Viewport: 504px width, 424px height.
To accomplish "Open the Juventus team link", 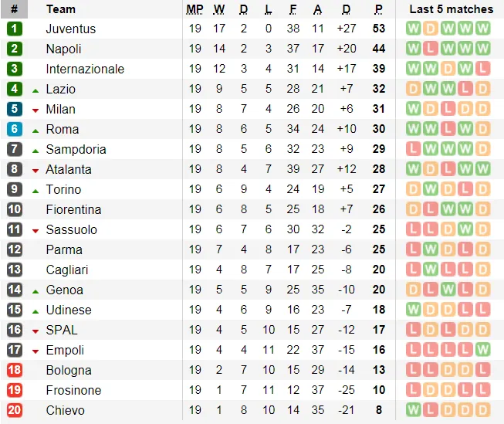I will pyautogui.click(x=71, y=29).
